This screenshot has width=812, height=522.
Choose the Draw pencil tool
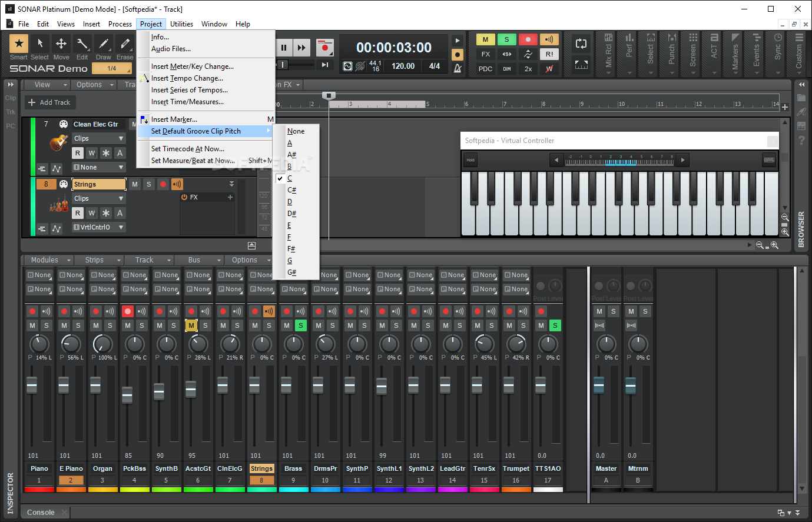pyautogui.click(x=104, y=44)
